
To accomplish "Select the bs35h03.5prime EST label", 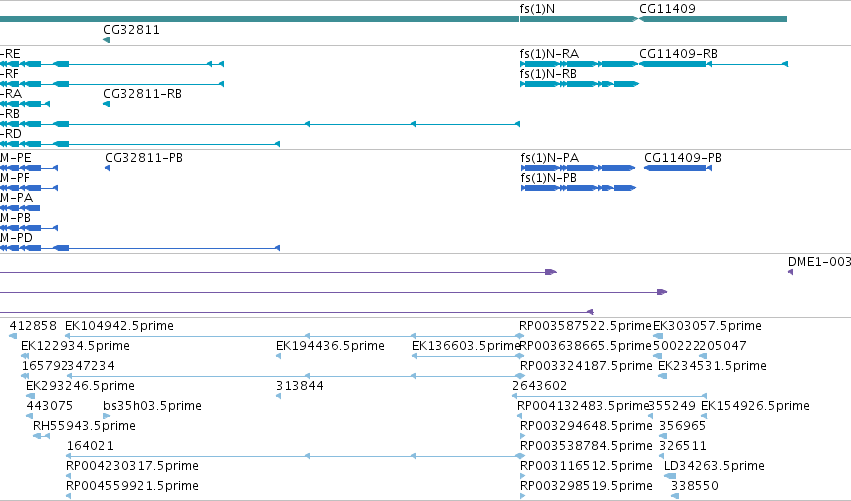I will coord(153,406).
